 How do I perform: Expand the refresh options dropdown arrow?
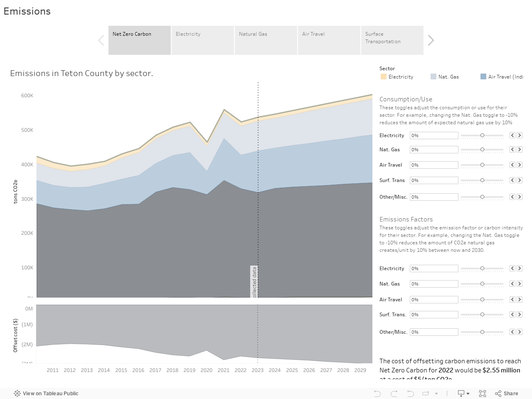(x=436, y=394)
